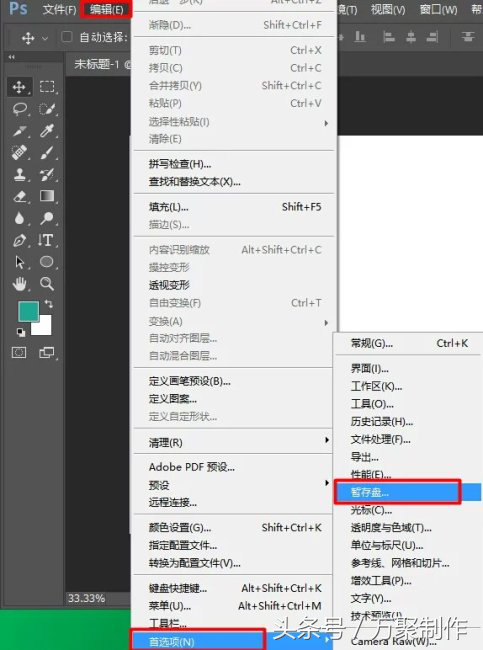The image size is (483, 650).
Task: Select the Brush tool
Action: pos(47,153)
